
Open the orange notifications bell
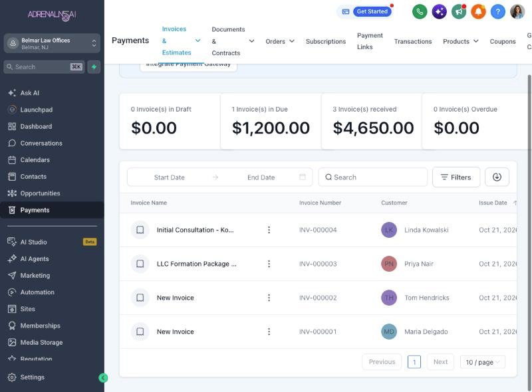(478, 12)
